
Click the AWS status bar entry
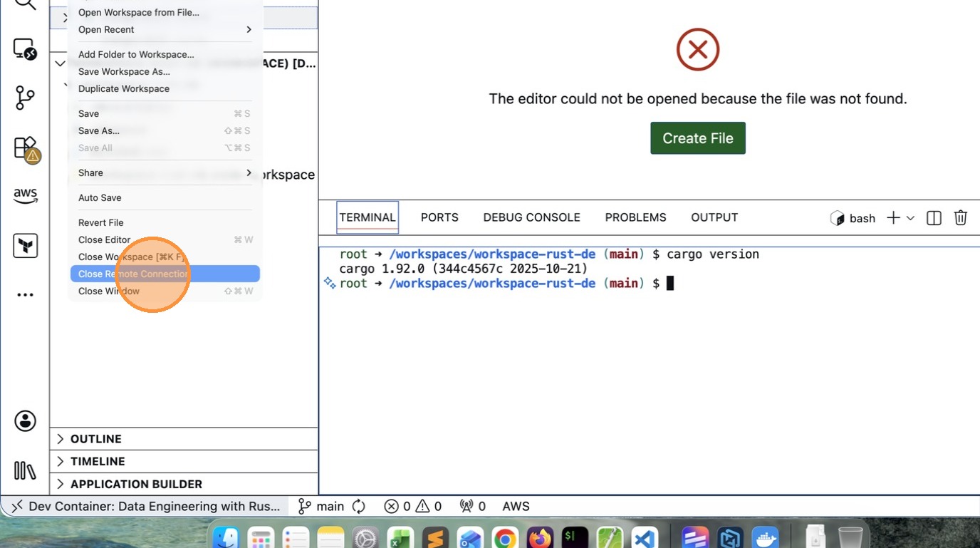coord(516,507)
